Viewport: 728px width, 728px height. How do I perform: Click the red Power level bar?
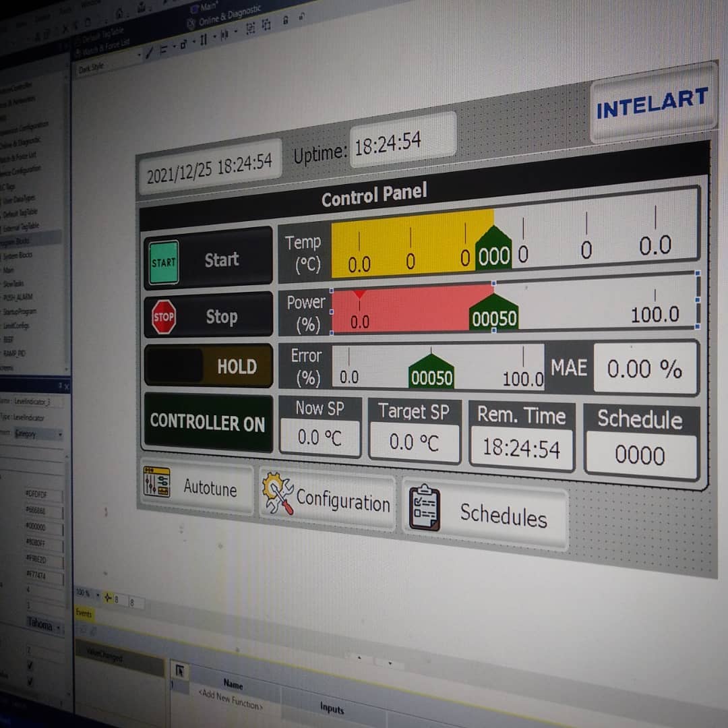pyautogui.click(x=411, y=309)
